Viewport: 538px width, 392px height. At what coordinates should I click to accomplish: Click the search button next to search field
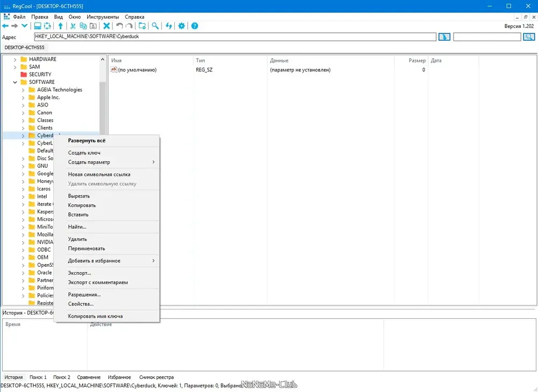[529, 37]
